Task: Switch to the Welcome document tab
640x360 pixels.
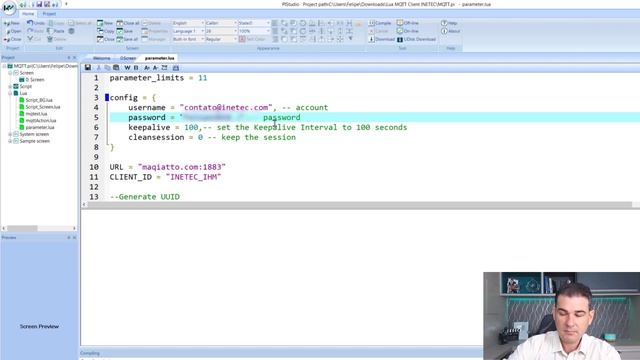Action: (101, 58)
